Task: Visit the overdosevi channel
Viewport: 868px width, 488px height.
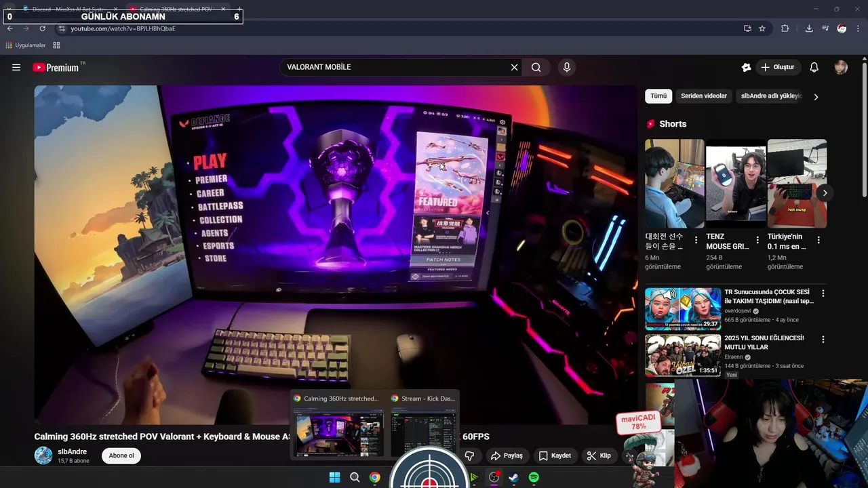Action: pos(738,311)
